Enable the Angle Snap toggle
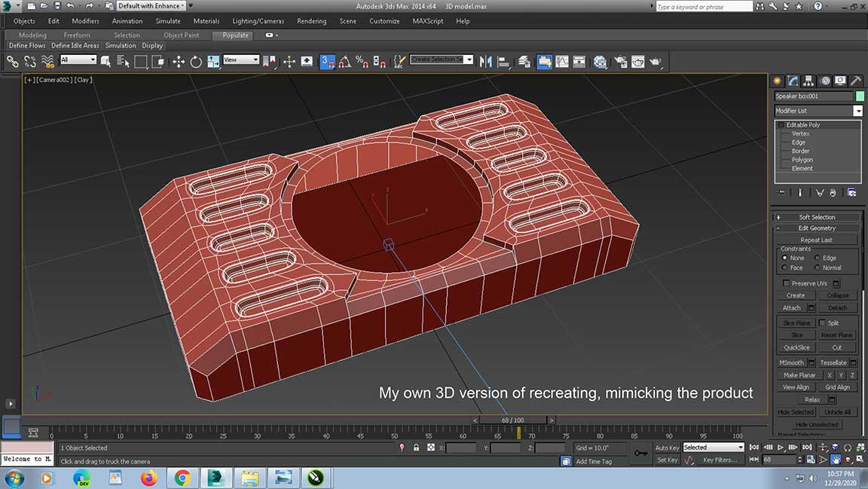 (x=344, y=62)
